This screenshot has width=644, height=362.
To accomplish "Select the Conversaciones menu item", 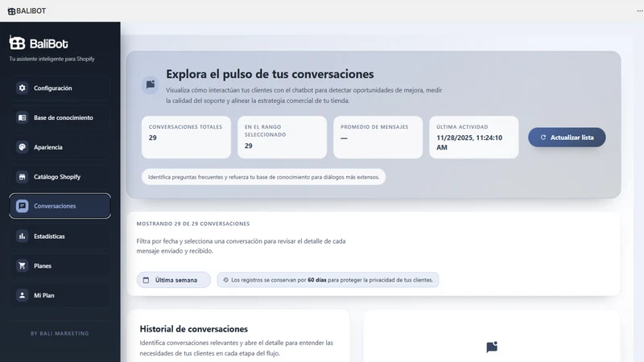I will click(60, 206).
